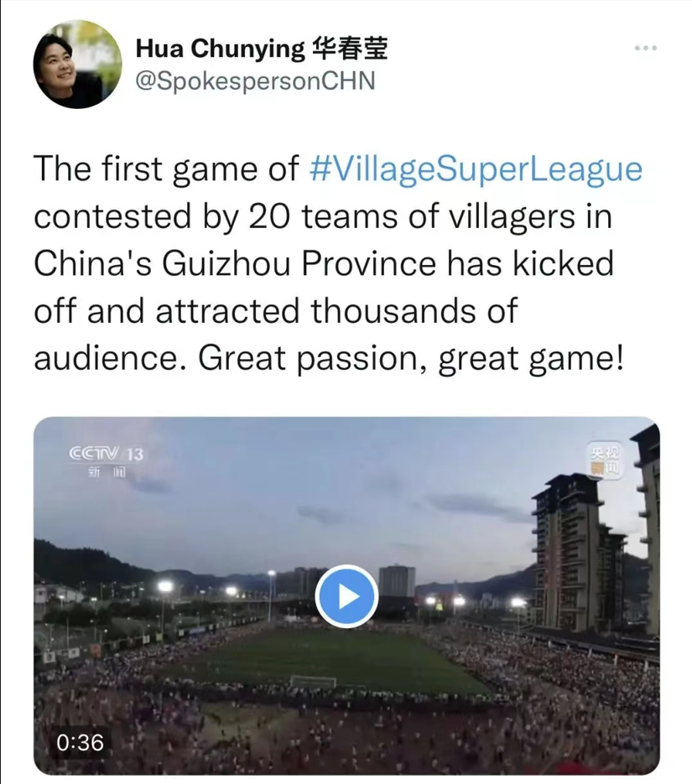Play the video using the blue play button

tap(346, 596)
